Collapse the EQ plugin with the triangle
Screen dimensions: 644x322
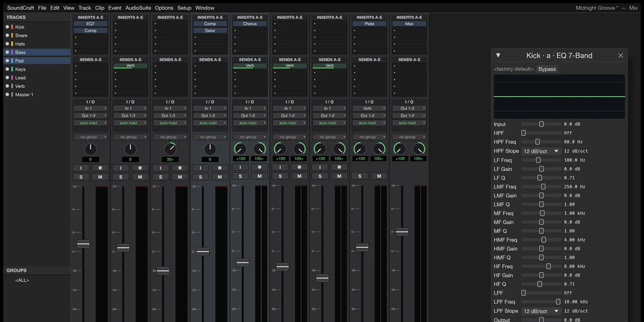498,55
